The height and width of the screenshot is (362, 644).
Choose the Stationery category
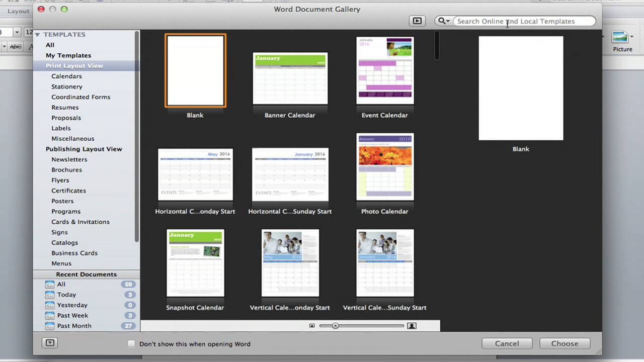tap(67, 86)
